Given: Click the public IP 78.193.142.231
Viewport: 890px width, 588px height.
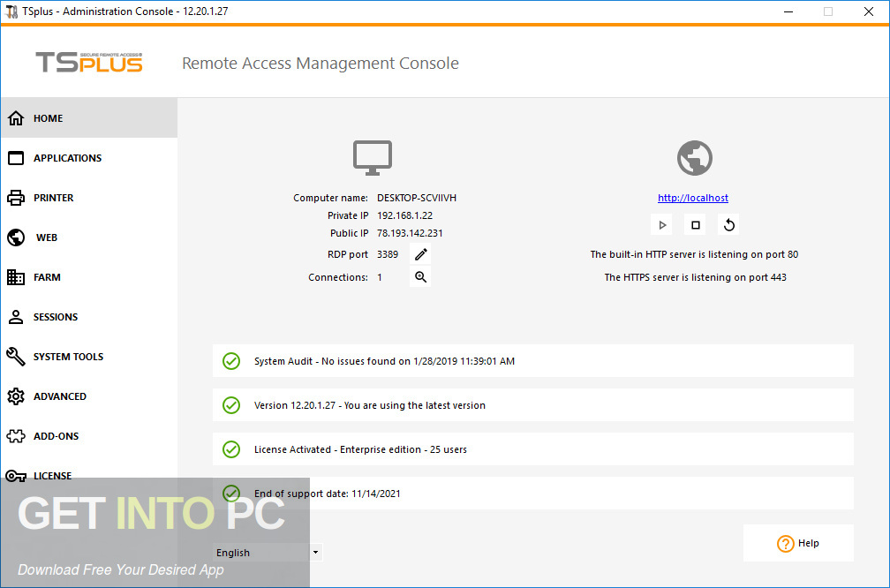Looking at the screenshot, I should click(x=410, y=233).
